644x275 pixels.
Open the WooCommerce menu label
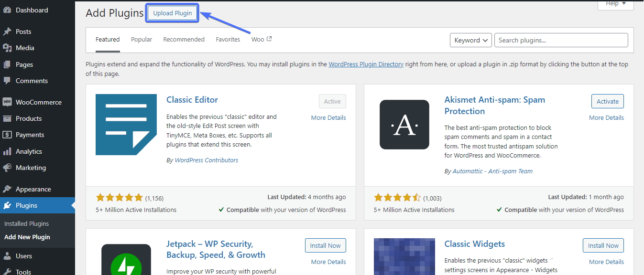[39, 102]
